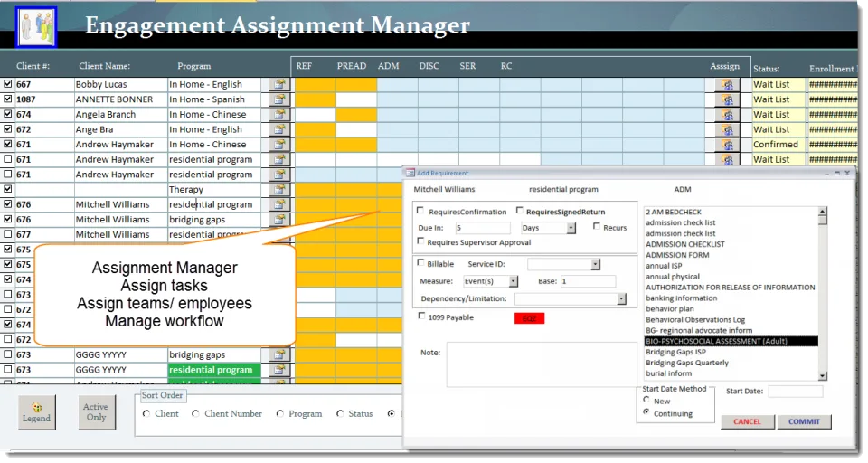This screenshot has width=868, height=463.
Task: Click the Due In number field
Action: pyautogui.click(x=483, y=228)
